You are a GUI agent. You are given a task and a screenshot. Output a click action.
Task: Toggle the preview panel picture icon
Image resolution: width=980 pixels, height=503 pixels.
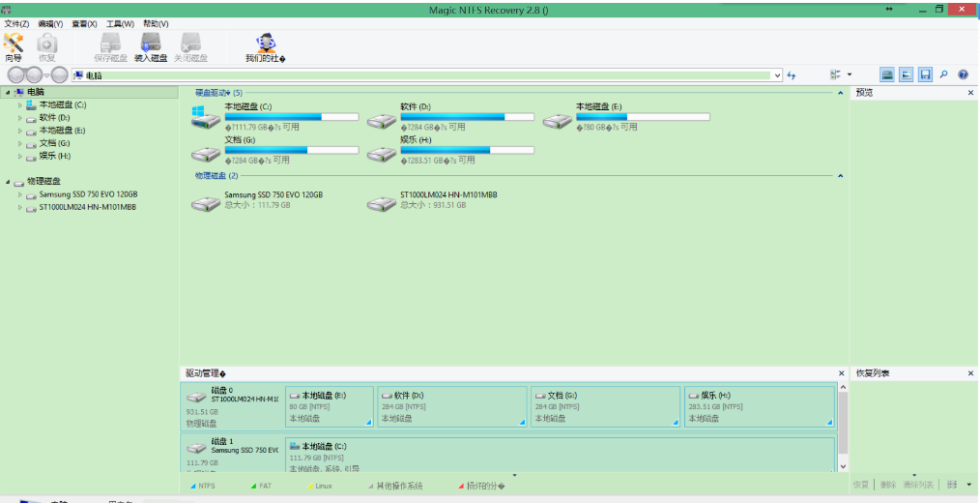tap(907, 75)
